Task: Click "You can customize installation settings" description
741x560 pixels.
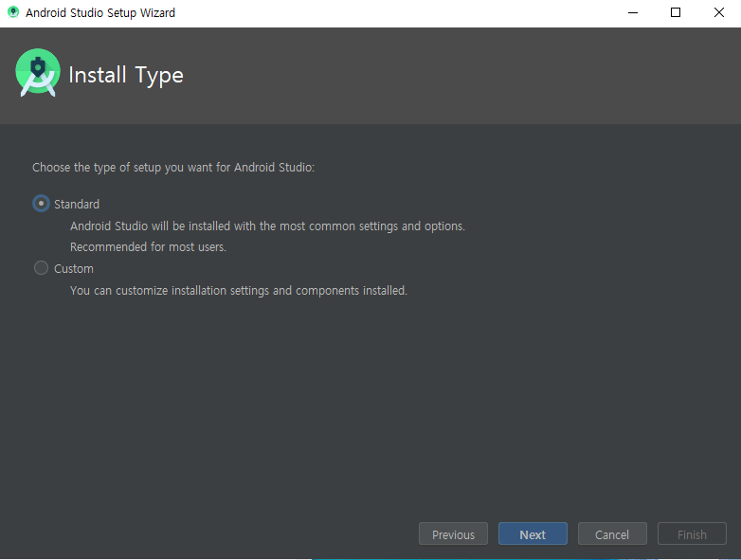Action: (238, 290)
